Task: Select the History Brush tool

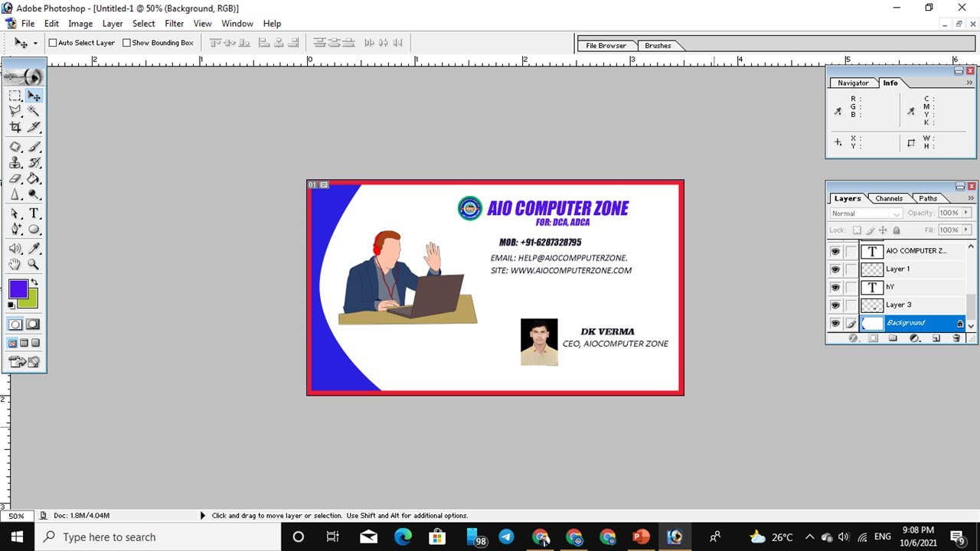Action: [x=34, y=163]
